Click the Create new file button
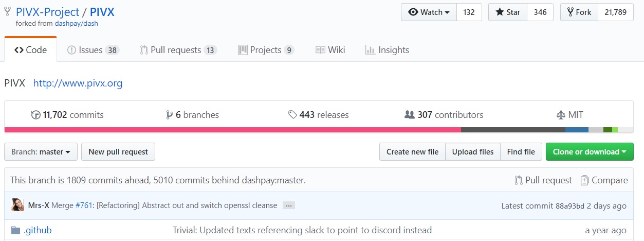 412,152
